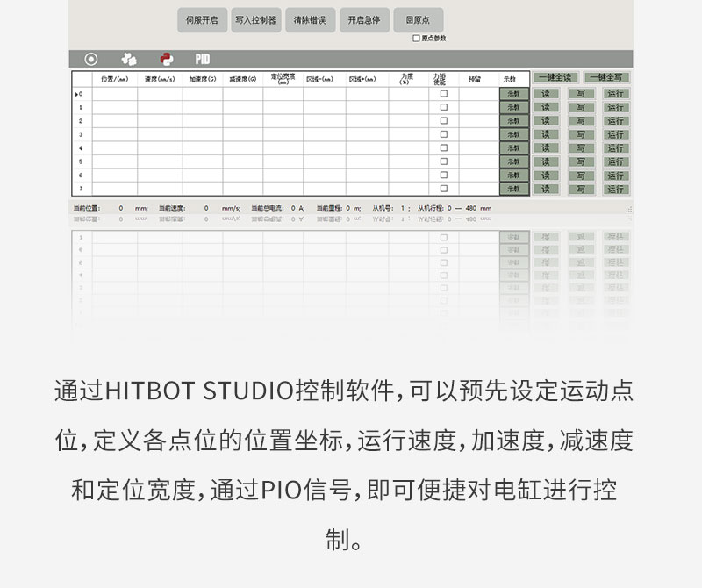The width and height of the screenshot is (702, 588).
Task: Click the 读 read button for row 2
Action: [545, 120]
